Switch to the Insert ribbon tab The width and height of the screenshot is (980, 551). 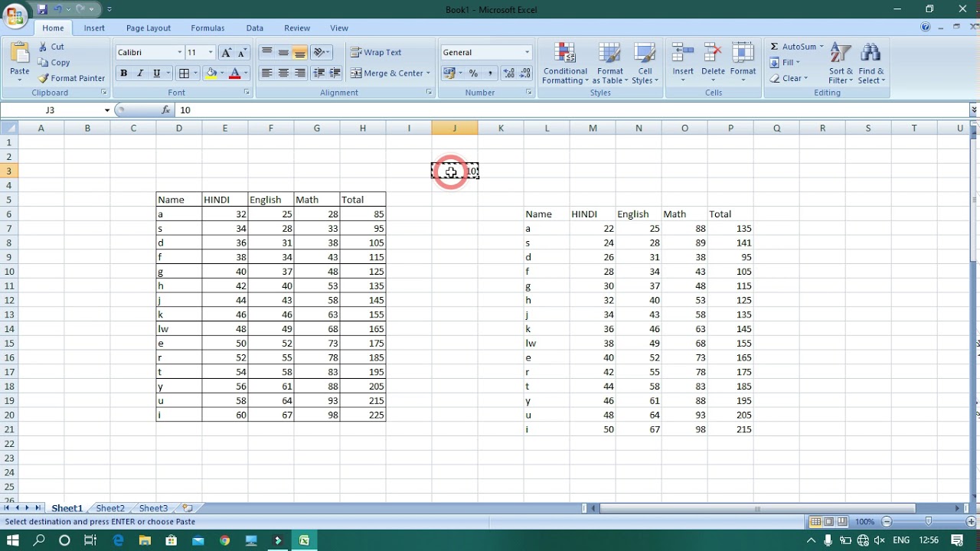tap(94, 28)
